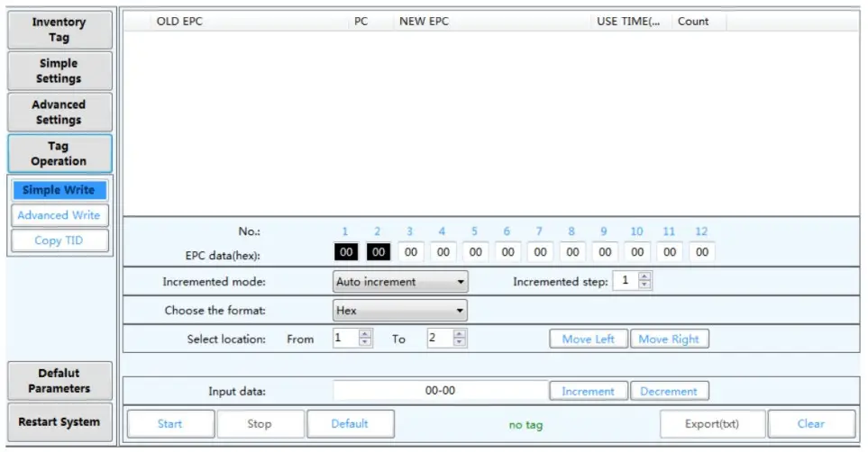Select EPC data byte No. 2
This screenshot has width=868, height=452.
pyautogui.click(x=379, y=252)
